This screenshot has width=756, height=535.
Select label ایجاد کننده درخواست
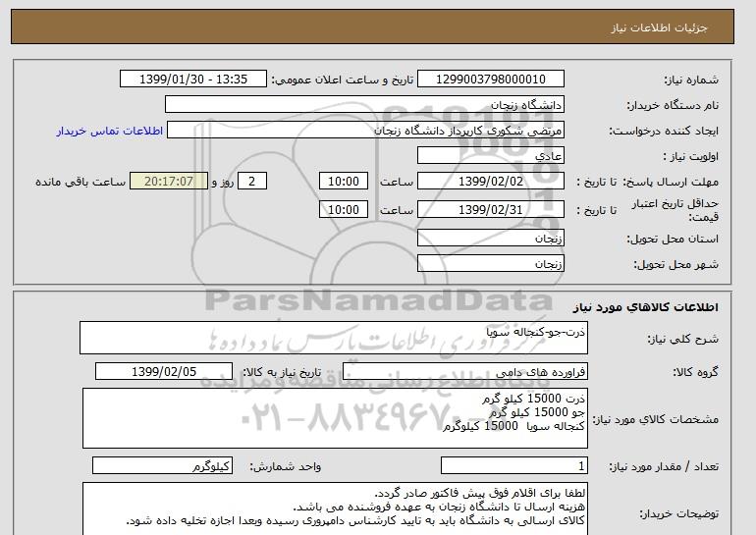664,131
